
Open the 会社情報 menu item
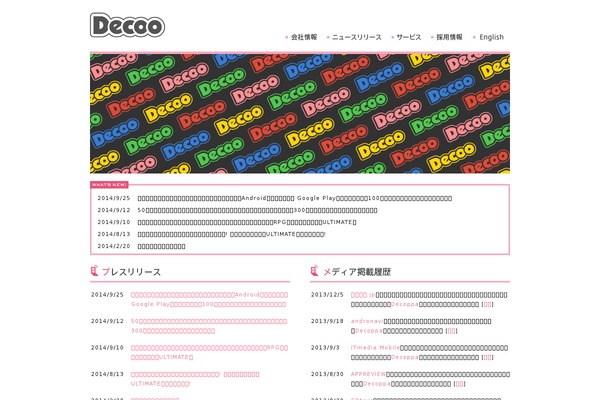coord(304,37)
